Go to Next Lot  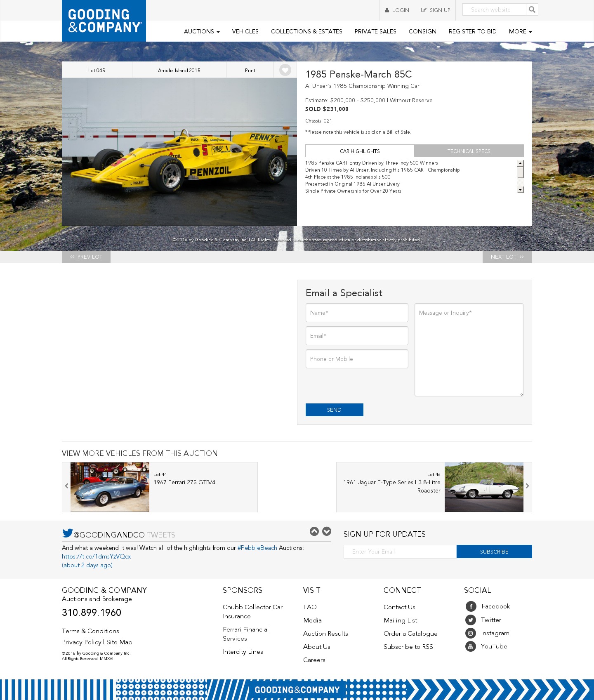[507, 257]
